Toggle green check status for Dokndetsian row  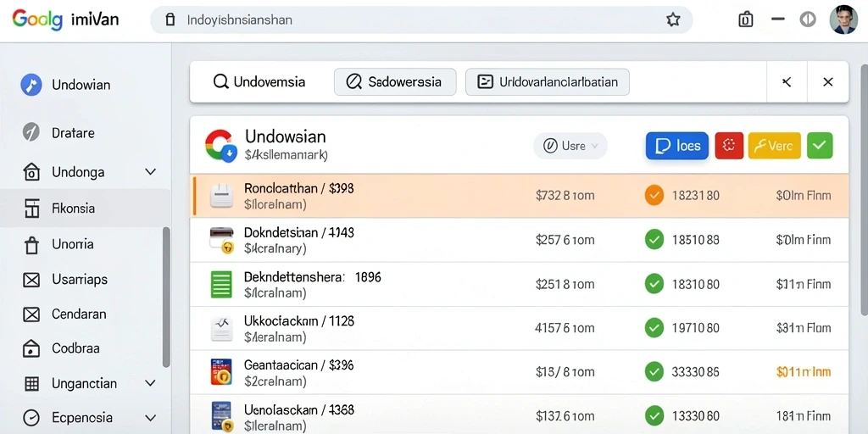tap(654, 239)
